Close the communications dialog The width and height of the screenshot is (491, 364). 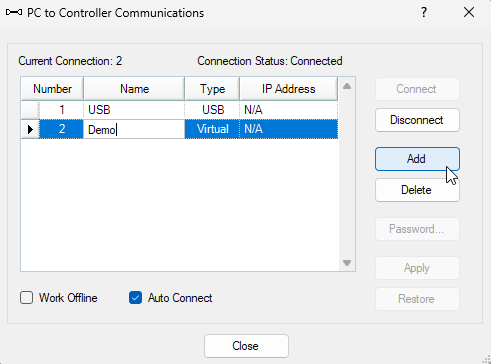pyautogui.click(x=246, y=346)
